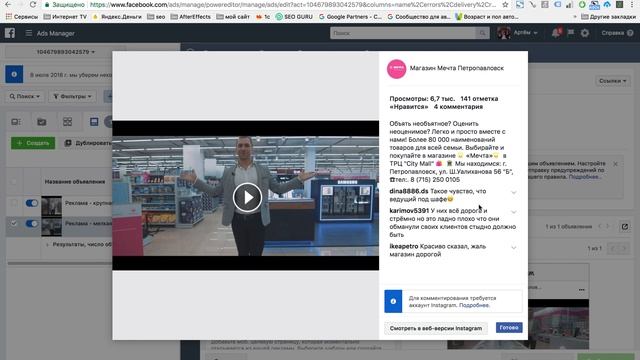Image resolution: width=640 pixels, height=360 pixels.
Task: Open the Поиск dropdown in filter bar
Action: click(25, 96)
